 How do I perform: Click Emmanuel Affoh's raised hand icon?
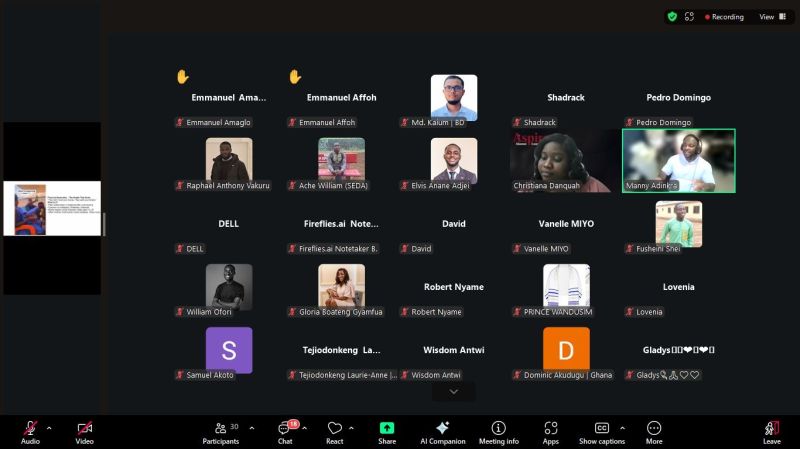pyautogui.click(x=295, y=77)
